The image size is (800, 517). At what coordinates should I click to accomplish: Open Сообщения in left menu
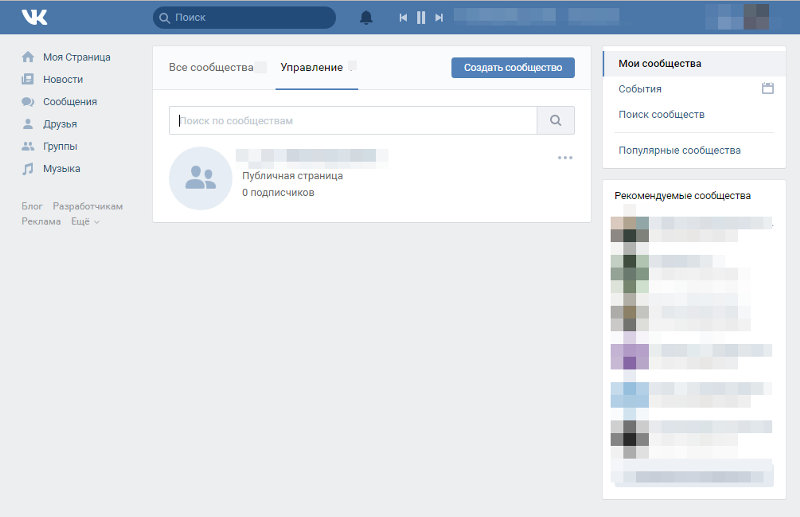click(69, 102)
